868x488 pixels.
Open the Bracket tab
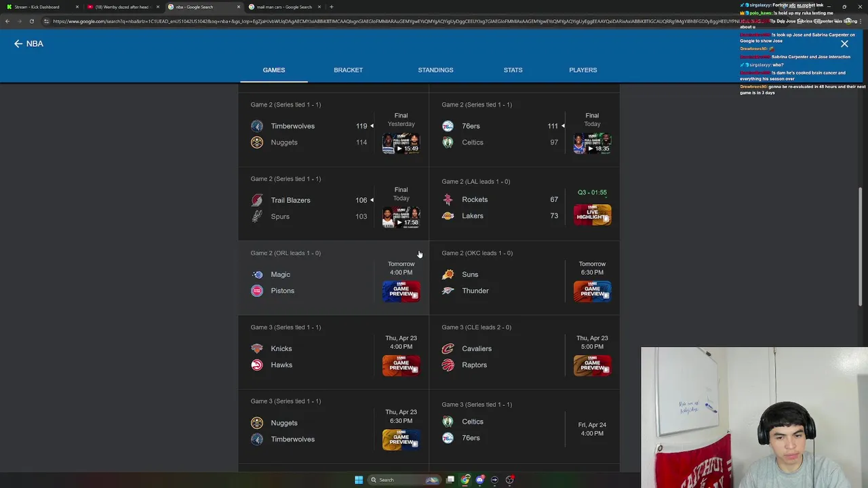pyautogui.click(x=348, y=70)
